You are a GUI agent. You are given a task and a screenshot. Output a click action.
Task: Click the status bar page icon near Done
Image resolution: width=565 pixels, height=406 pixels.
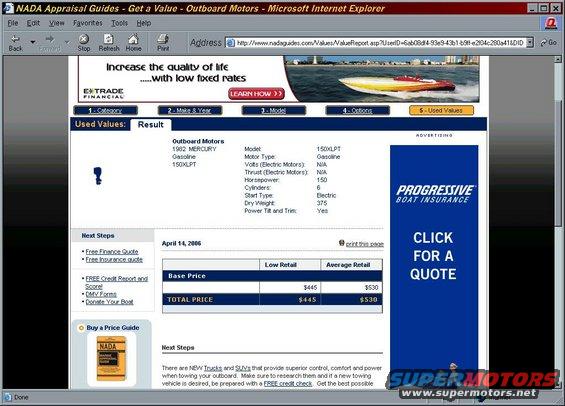point(8,397)
